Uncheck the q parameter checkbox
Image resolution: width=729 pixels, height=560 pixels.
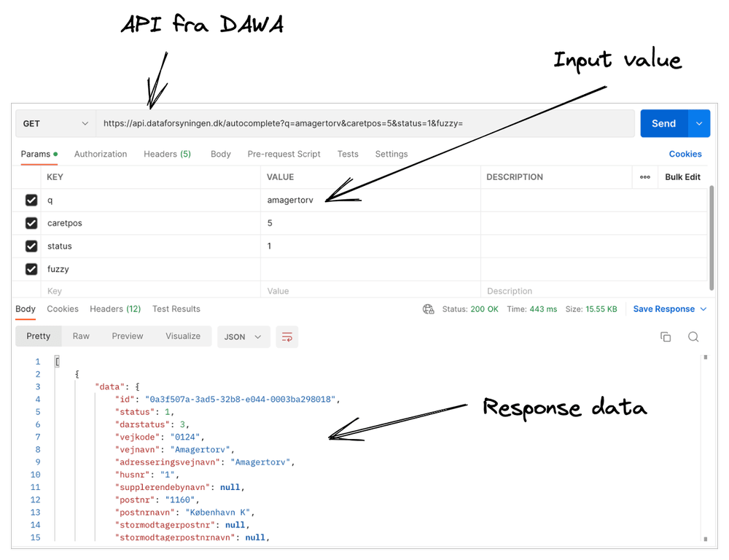31,200
